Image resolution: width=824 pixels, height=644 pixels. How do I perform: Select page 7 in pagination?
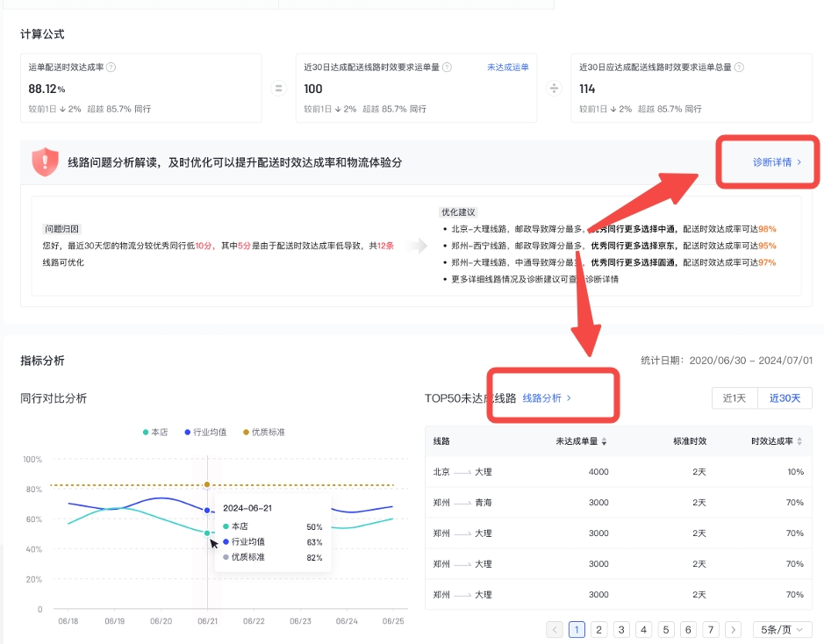pos(711,629)
